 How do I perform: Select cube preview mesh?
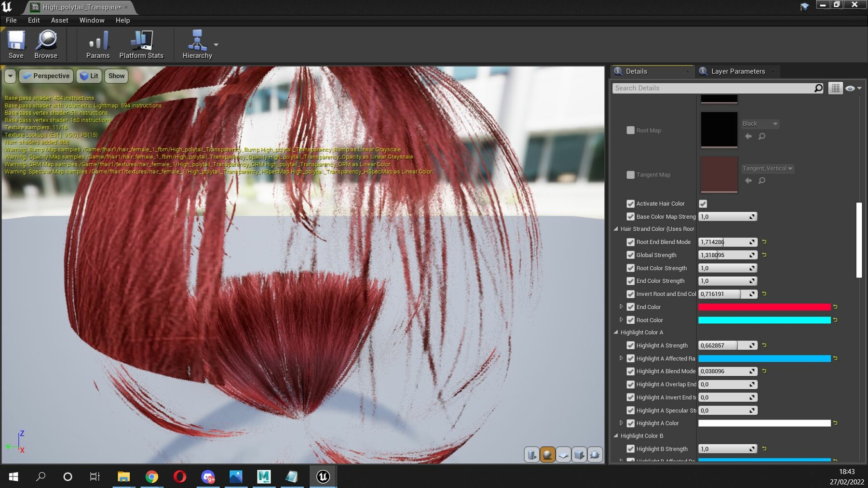[x=579, y=455]
